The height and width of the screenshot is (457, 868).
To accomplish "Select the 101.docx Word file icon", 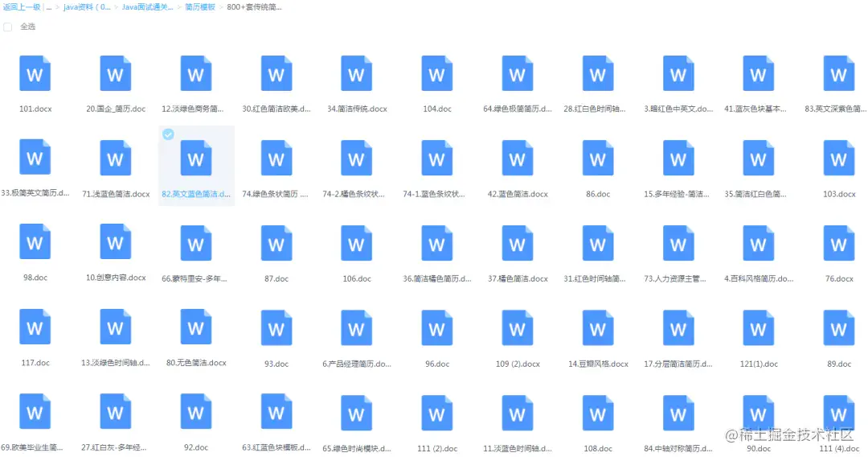I will click(x=35, y=73).
